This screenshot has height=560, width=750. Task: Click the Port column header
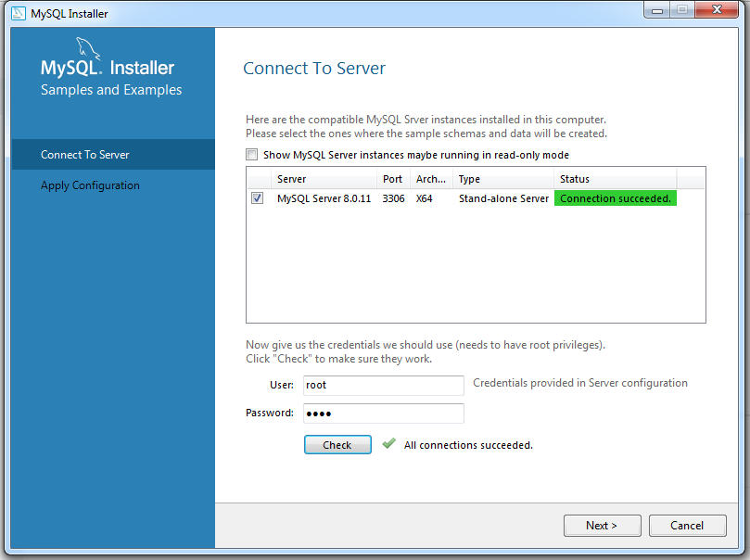[393, 179]
